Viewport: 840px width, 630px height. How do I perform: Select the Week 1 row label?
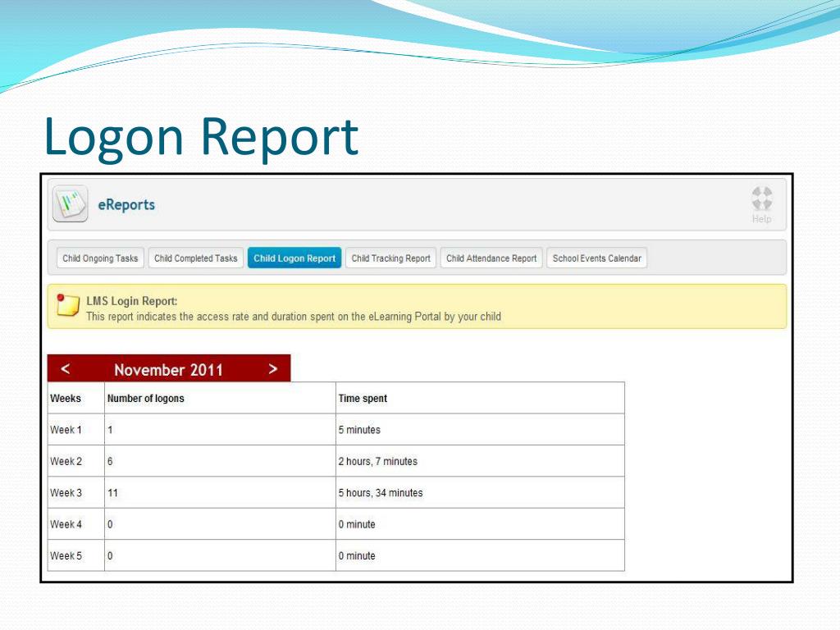66,430
